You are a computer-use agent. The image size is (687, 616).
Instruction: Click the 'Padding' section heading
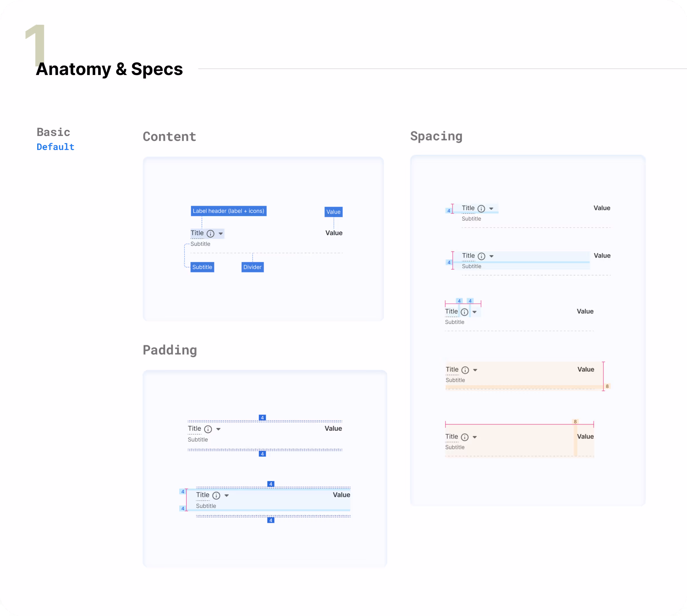[169, 350]
